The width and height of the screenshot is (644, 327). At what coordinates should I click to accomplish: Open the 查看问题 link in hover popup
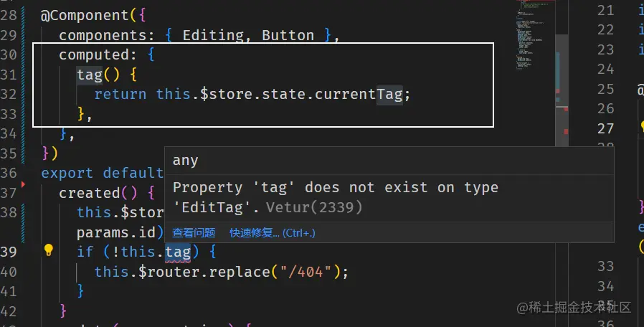[194, 233]
